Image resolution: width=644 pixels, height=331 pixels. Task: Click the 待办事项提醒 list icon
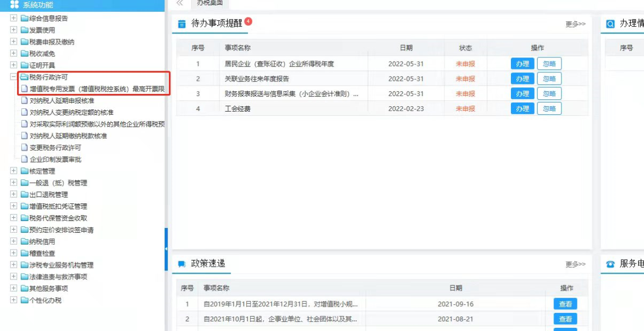(181, 24)
